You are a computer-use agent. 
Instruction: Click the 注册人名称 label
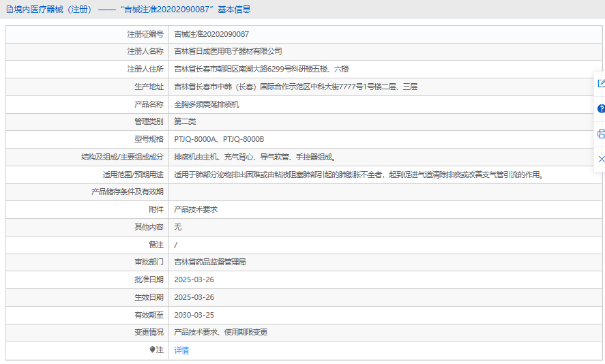[145, 51]
